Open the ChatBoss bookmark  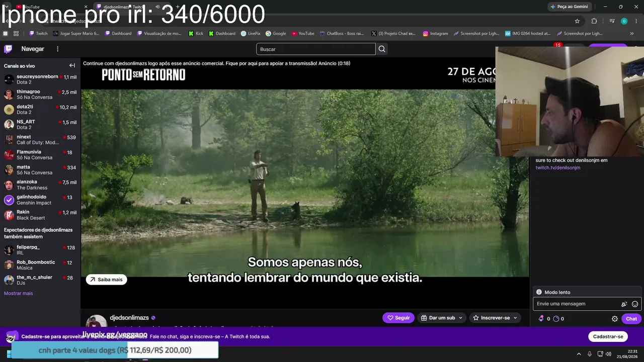(x=341, y=34)
